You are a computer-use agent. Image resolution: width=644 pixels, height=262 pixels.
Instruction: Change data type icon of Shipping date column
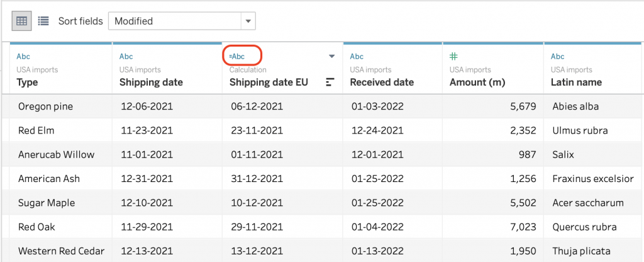coord(126,57)
